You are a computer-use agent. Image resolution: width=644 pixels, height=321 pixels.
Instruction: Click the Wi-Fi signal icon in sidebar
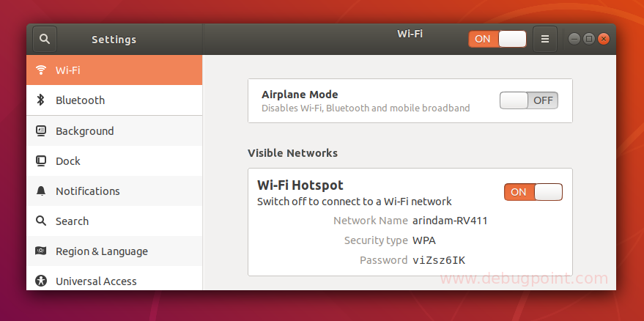pyautogui.click(x=41, y=70)
